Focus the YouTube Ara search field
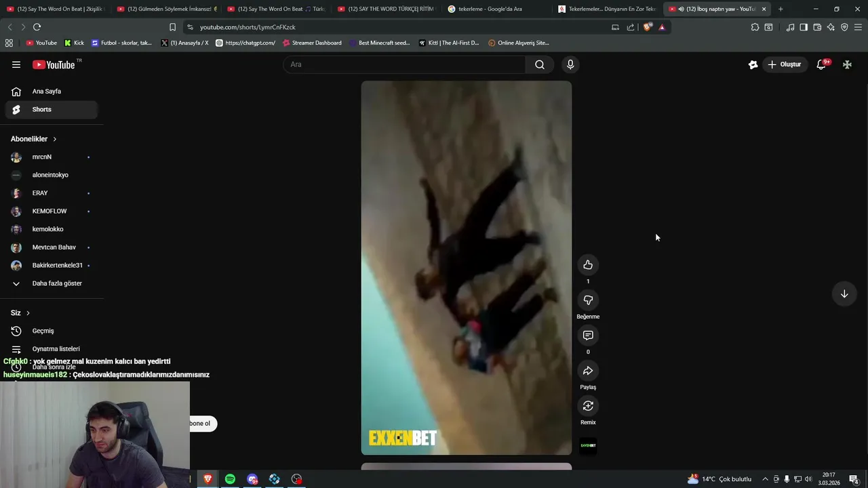Image resolution: width=868 pixels, height=488 pixels. pyautogui.click(x=405, y=64)
